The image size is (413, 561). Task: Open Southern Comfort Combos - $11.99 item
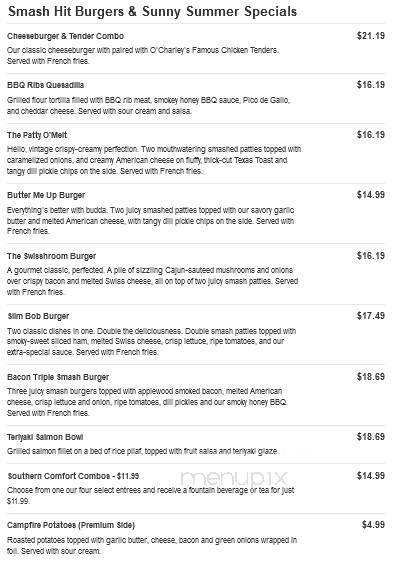pyautogui.click(x=73, y=476)
